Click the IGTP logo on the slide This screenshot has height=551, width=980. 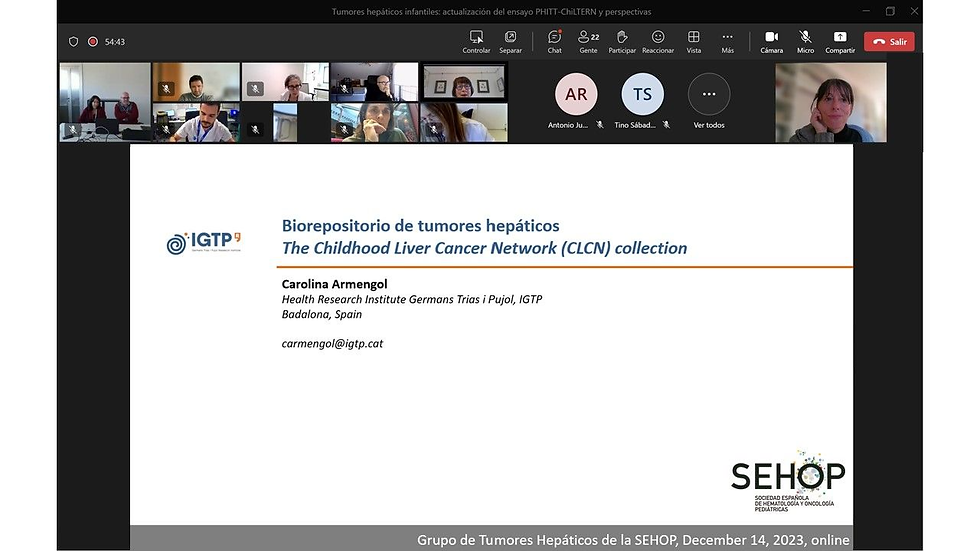[x=204, y=242]
